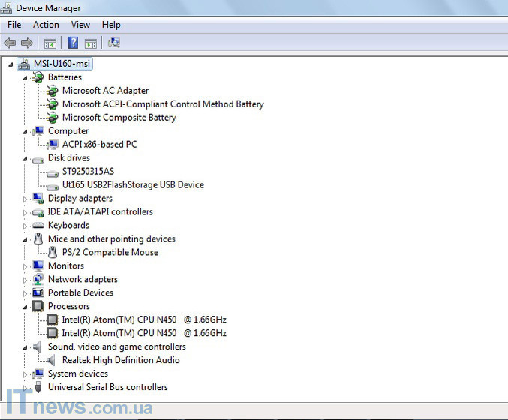The image size is (508, 420).
Task: Collapse the Processors node
Action: click(x=25, y=307)
